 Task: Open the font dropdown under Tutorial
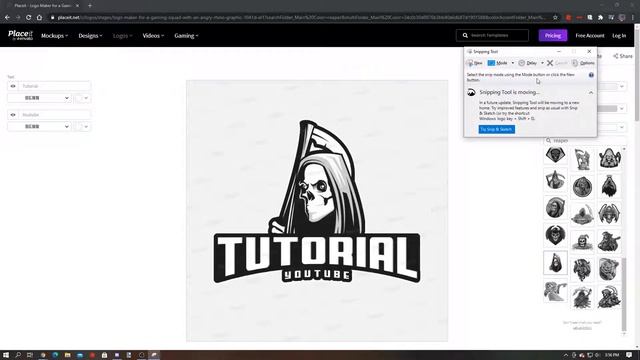click(39, 98)
